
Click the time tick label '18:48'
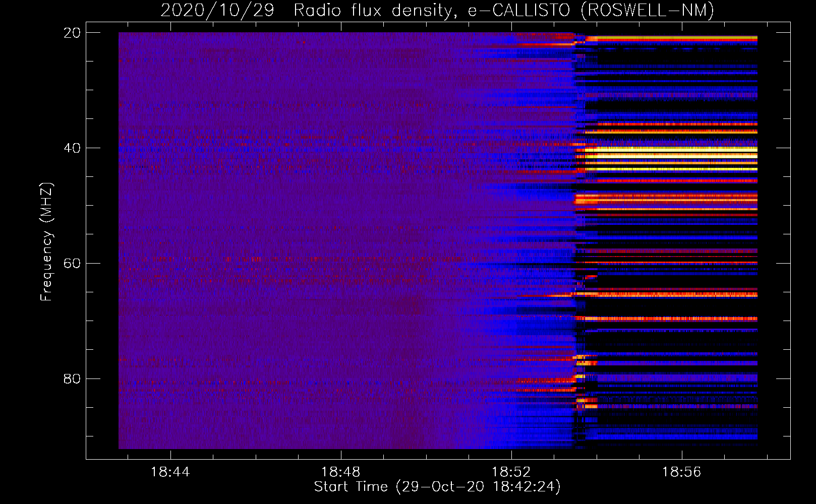341,472
